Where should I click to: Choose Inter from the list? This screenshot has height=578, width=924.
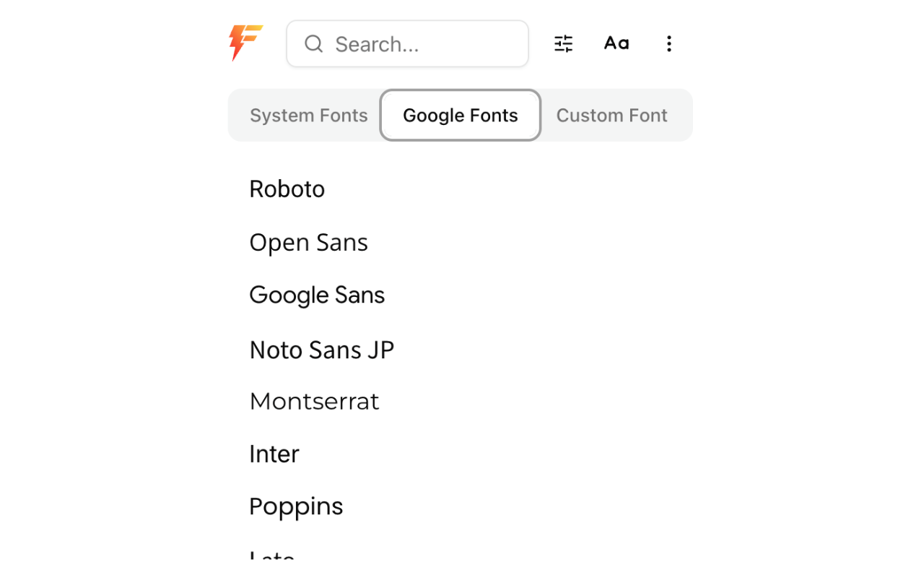pos(274,454)
